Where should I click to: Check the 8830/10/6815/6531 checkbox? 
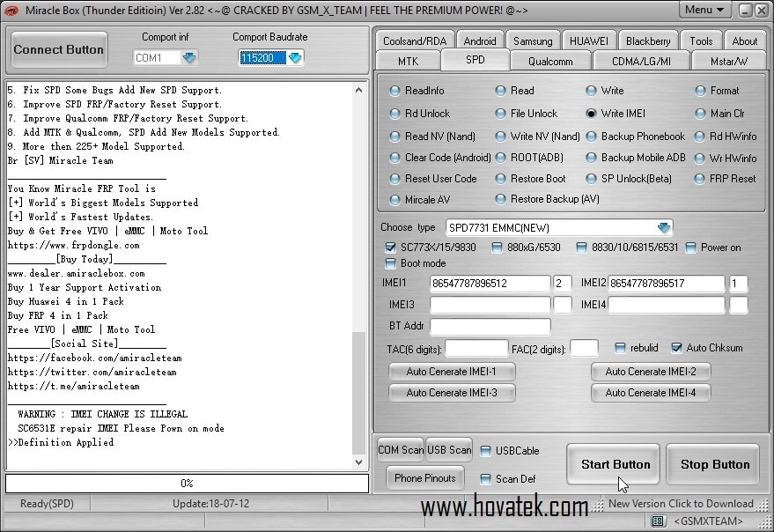pos(581,248)
